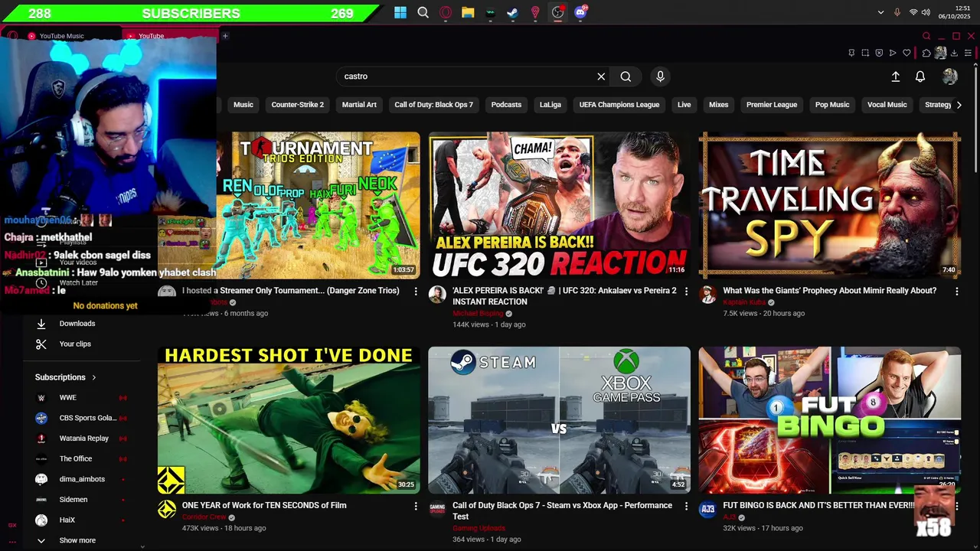Open options menu for Giants' Prophecy video
The width and height of the screenshot is (980, 551).
click(956, 292)
